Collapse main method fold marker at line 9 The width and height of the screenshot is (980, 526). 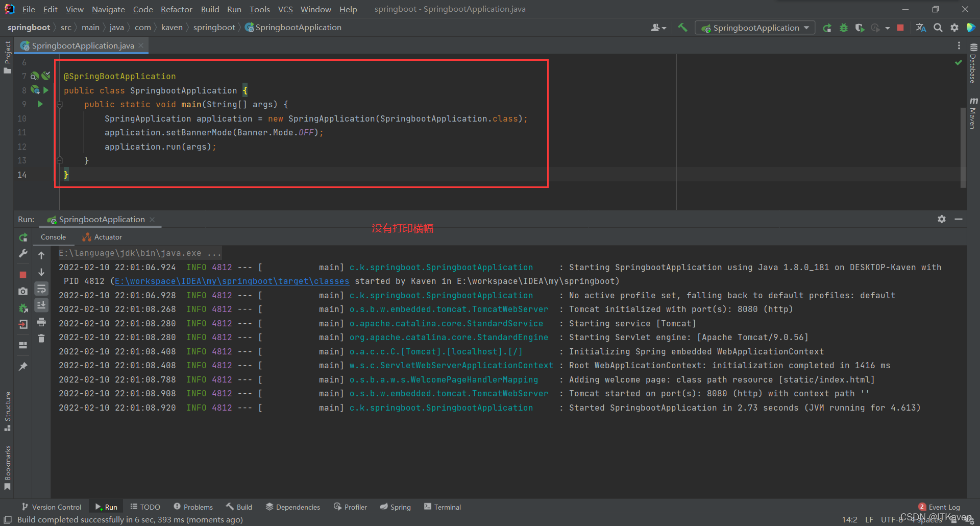pos(59,105)
